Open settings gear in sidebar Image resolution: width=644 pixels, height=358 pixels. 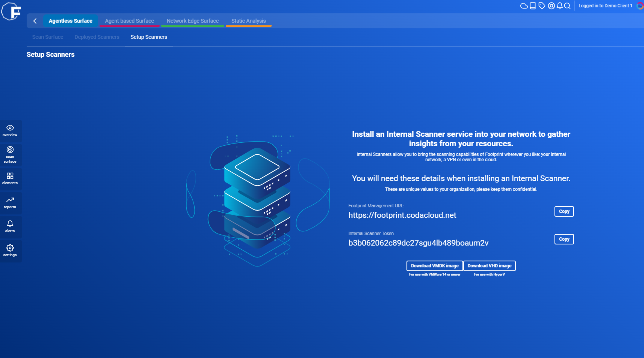[10, 251]
